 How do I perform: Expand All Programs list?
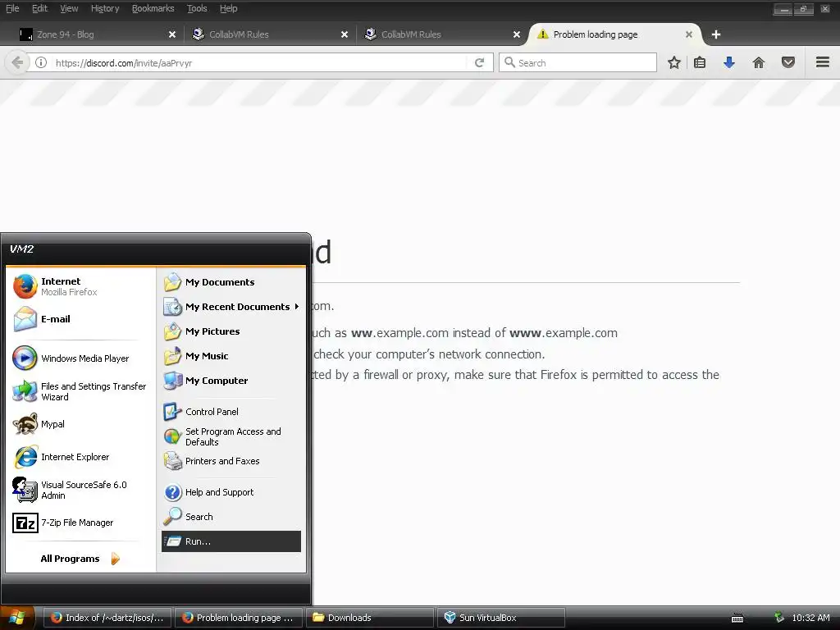coord(80,559)
